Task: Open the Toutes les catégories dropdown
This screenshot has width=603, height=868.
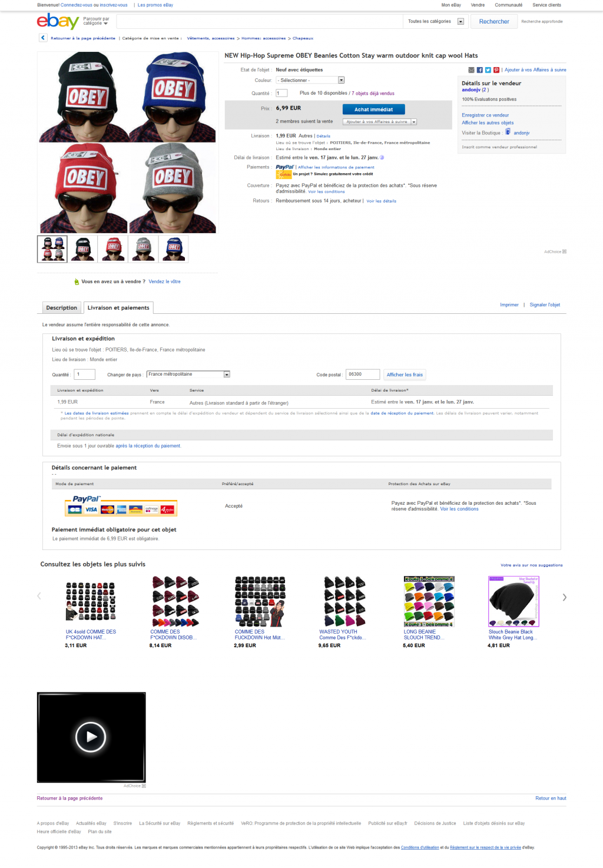Action: click(436, 21)
